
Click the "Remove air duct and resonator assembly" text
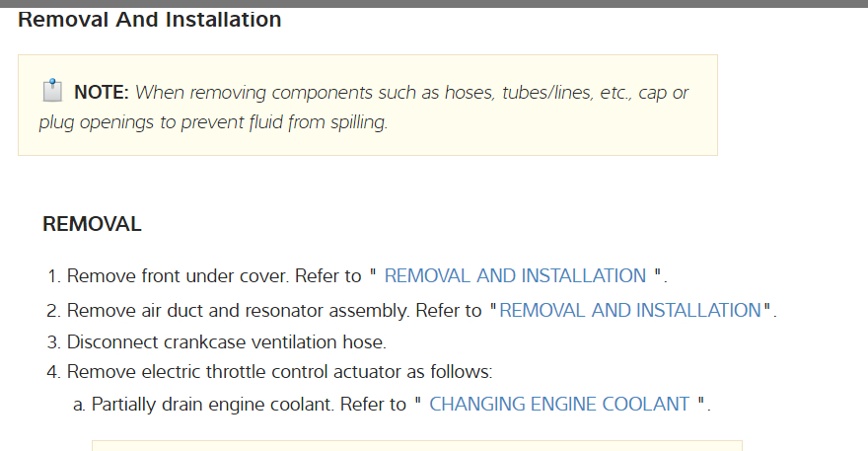point(237,311)
